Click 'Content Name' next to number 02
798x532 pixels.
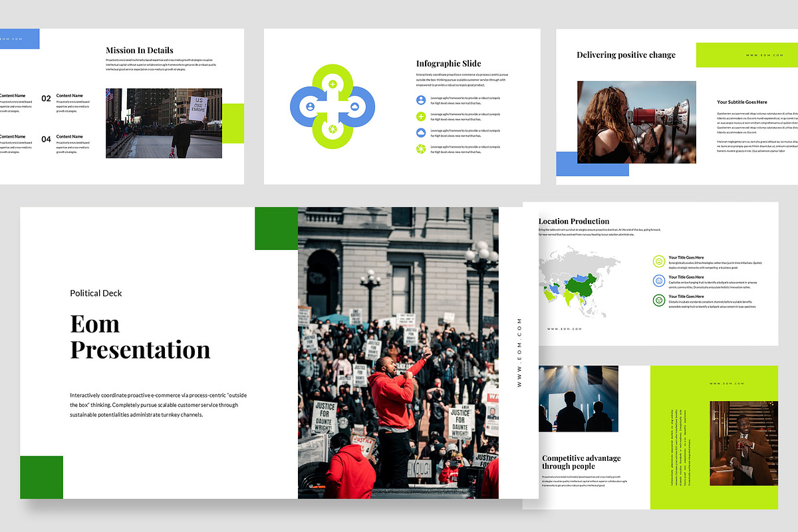[x=70, y=96]
